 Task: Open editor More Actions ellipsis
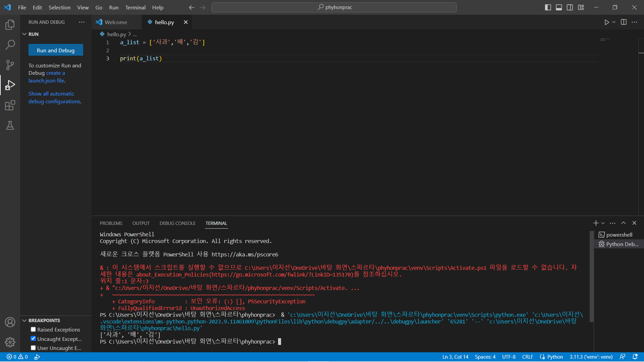click(634, 22)
